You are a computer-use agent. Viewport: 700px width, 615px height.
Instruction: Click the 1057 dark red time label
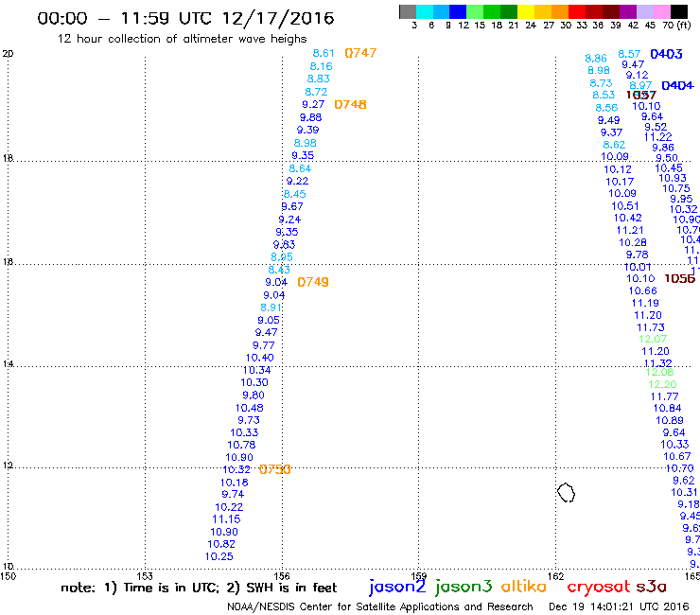tap(641, 96)
